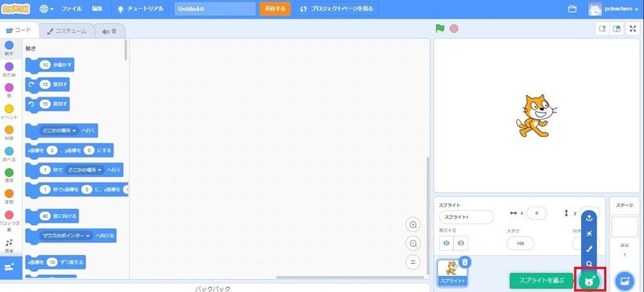Click x value field in x座標を0 block
The height and width of the screenshot is (292, 644).
(52, 150)
